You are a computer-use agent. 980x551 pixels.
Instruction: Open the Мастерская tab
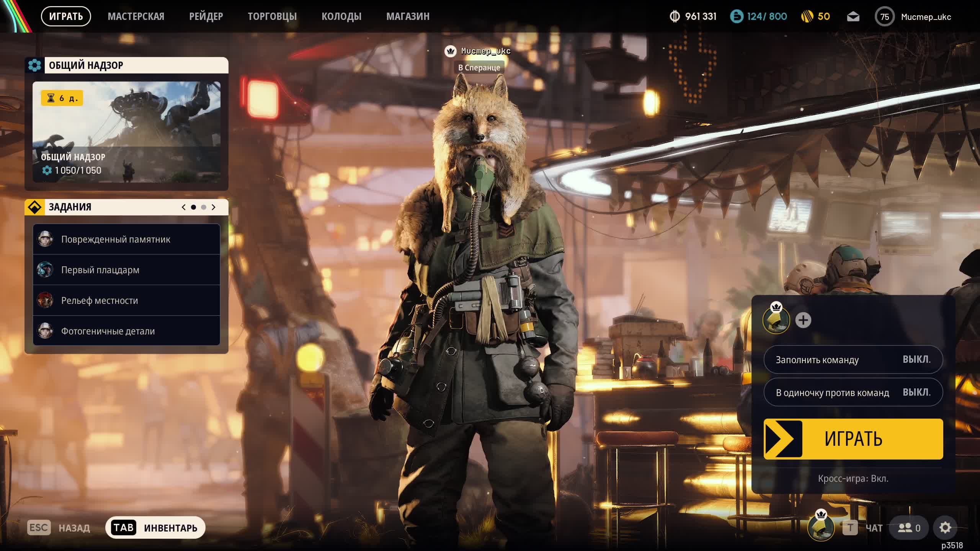tap(136, 16)
